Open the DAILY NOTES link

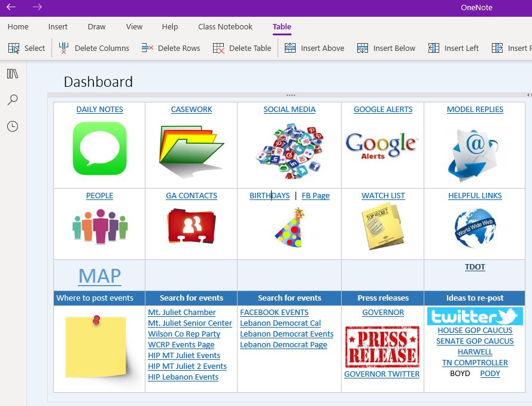(x=100, y=110)
